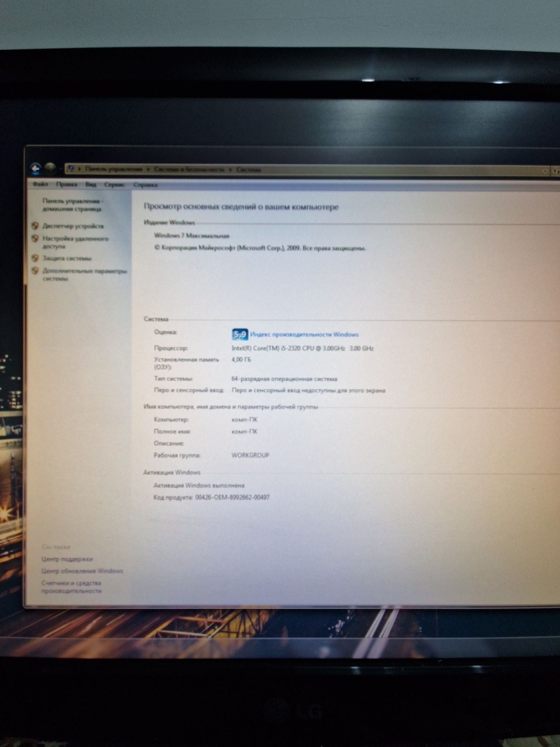Click shield icon beside Защита системы
This screenshot has height=747, width=560.
[35, 258]
